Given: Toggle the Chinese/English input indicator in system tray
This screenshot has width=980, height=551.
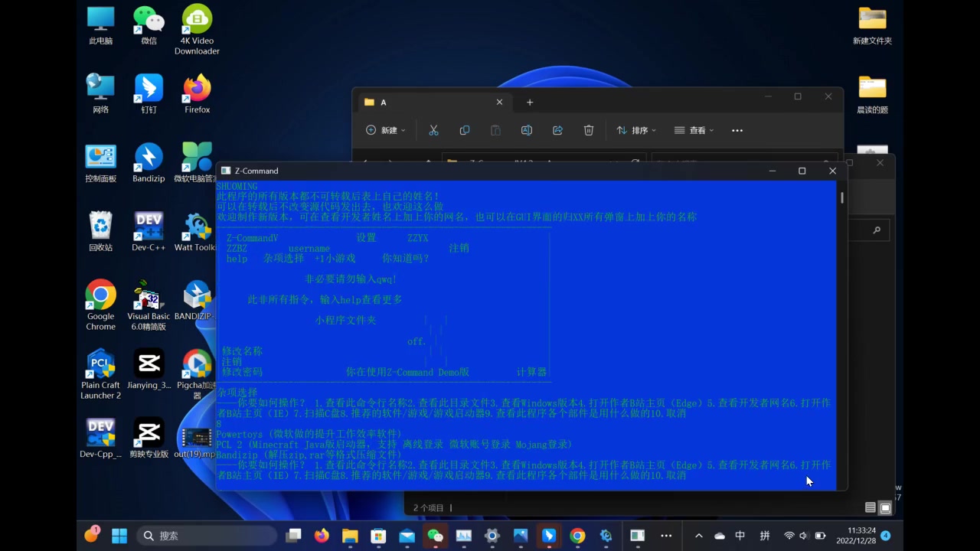Looking at the screenshot, I should [x=740, y=536].
